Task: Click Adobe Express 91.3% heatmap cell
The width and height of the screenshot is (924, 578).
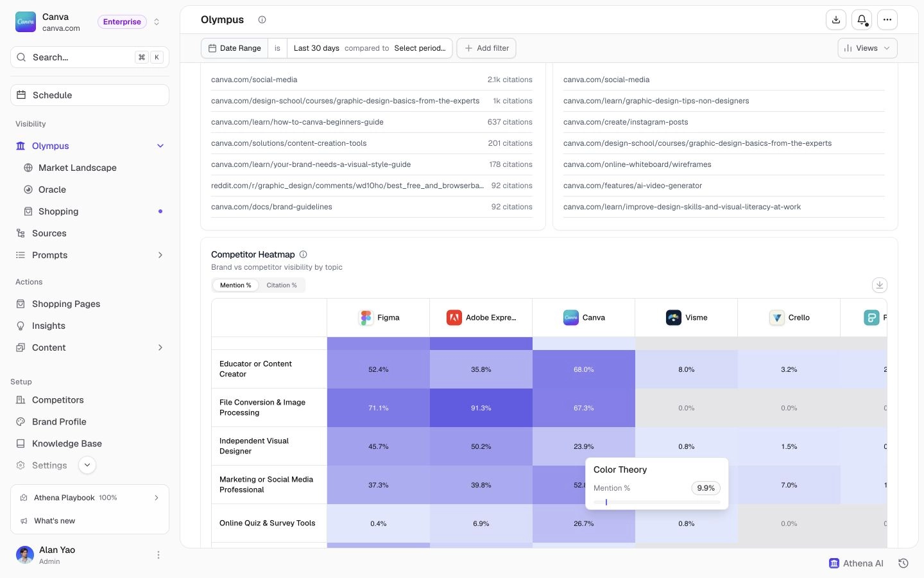Action: click(x=481, y=408)
